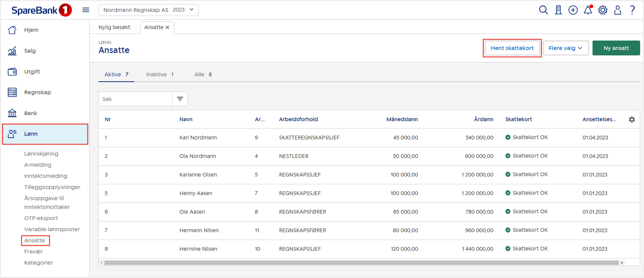Image resolution: width=644 pixels, height=278 pixels.
Task: Click the horizontal table scrollbar
Action: pos(361,263)
